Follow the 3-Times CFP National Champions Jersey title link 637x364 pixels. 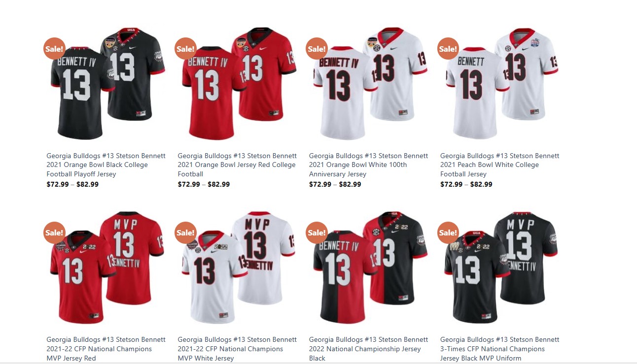pyautogui.click(x=499, y=349)
